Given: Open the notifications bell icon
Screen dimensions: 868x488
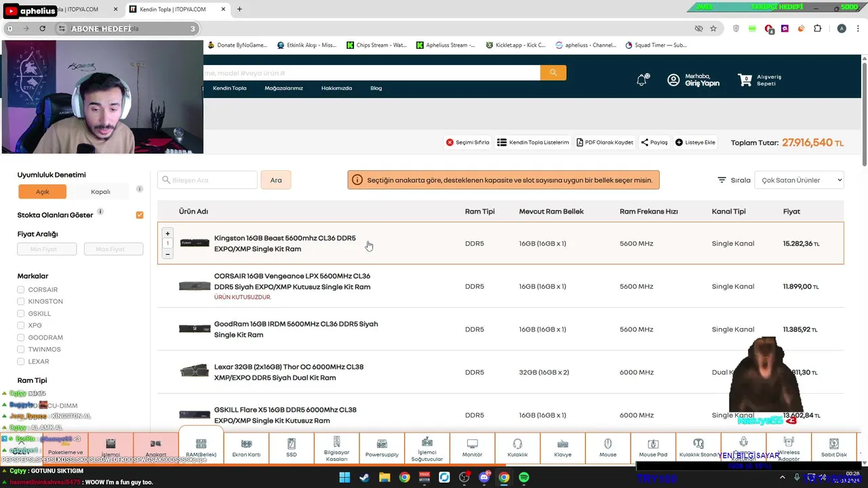Looking at the screenshot, I should pyautogui.click(x=642, y=80).
